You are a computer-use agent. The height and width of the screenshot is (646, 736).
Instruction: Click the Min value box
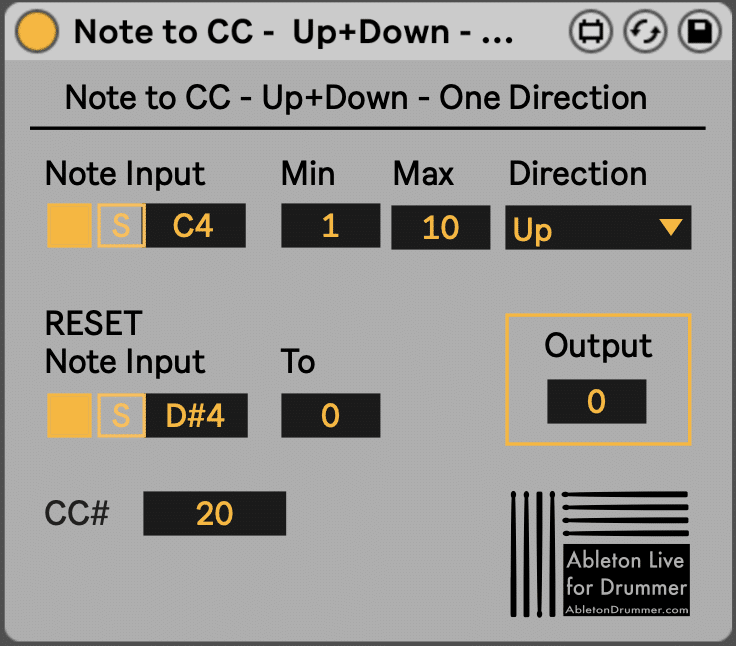330,227
